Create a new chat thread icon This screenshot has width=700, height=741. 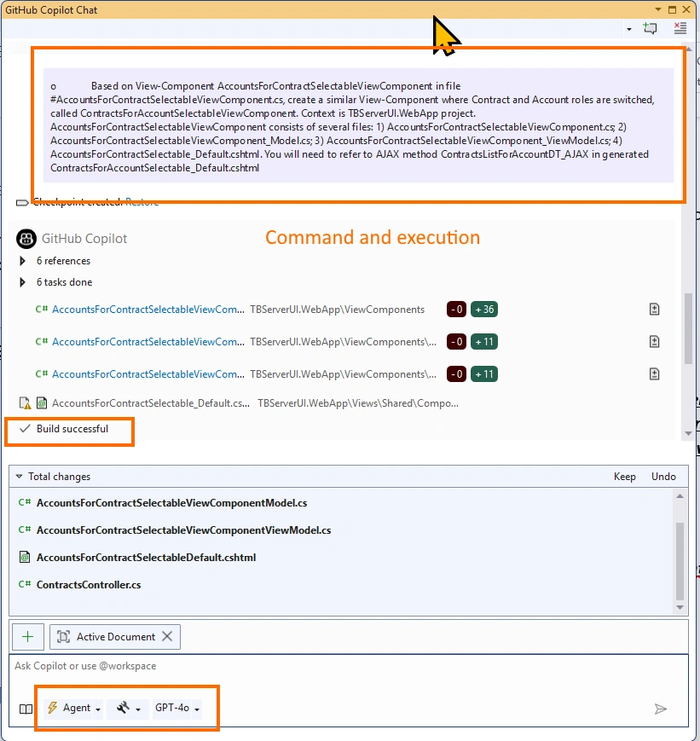tap(651, 28)
